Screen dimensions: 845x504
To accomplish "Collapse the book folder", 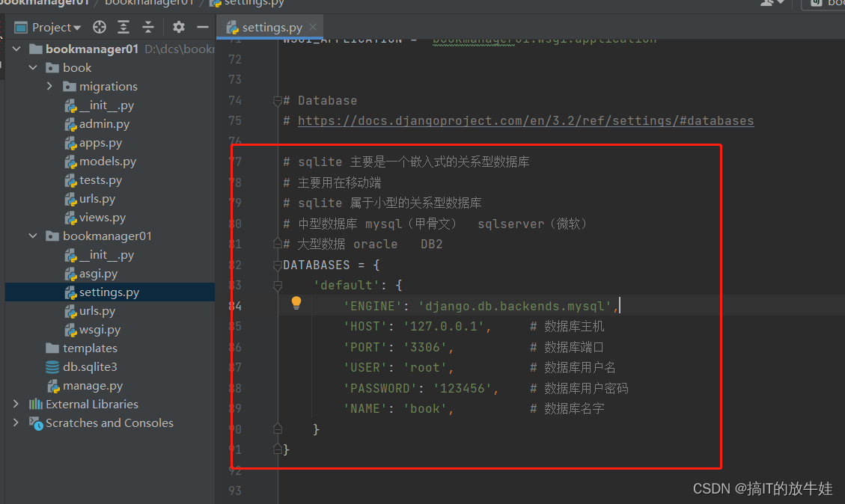I will click(34, 68).
